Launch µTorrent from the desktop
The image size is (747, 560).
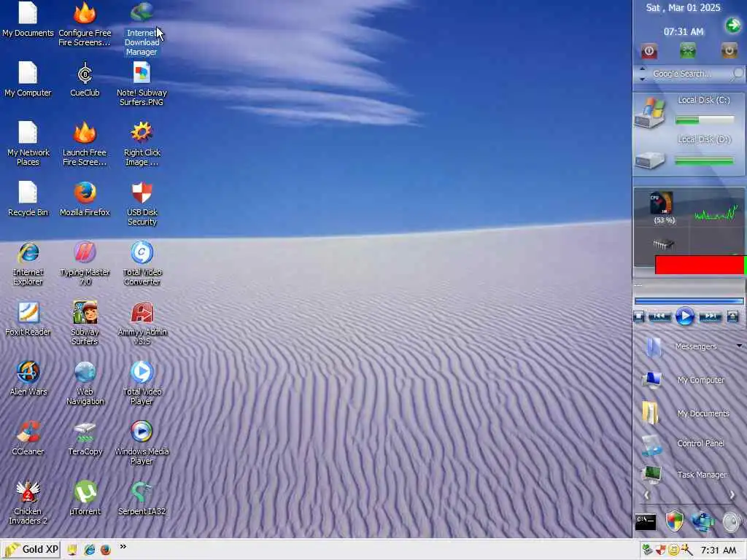[x=85, y=499]
